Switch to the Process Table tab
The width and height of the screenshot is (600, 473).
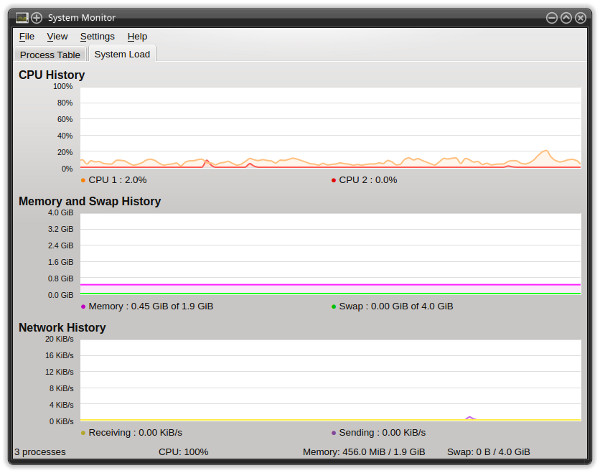coord(50,55)
